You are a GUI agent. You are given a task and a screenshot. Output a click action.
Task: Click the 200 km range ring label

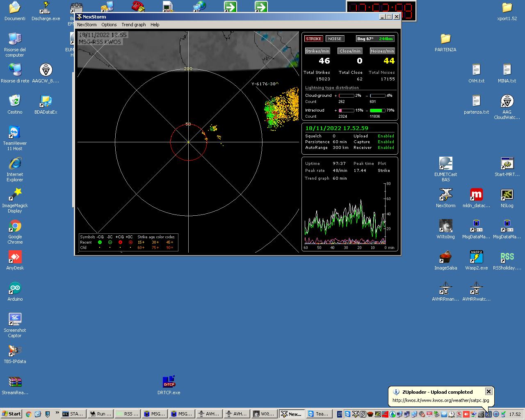tap(188, 68)
